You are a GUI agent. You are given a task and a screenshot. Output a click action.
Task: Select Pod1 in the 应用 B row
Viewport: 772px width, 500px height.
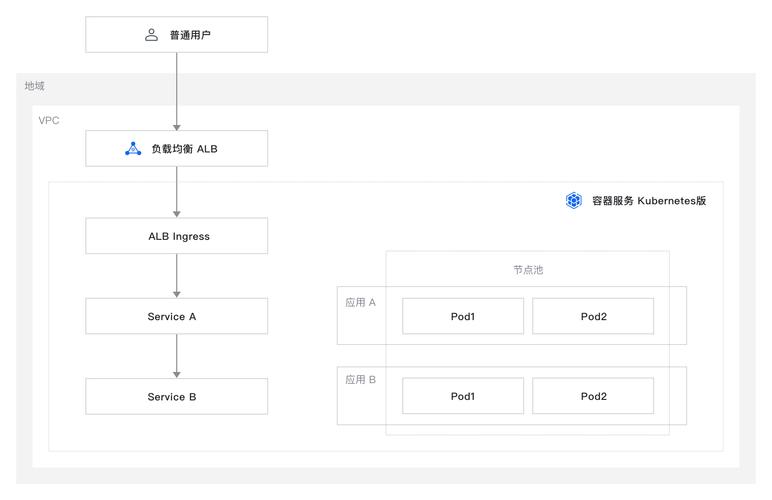[x=462, y=396]
